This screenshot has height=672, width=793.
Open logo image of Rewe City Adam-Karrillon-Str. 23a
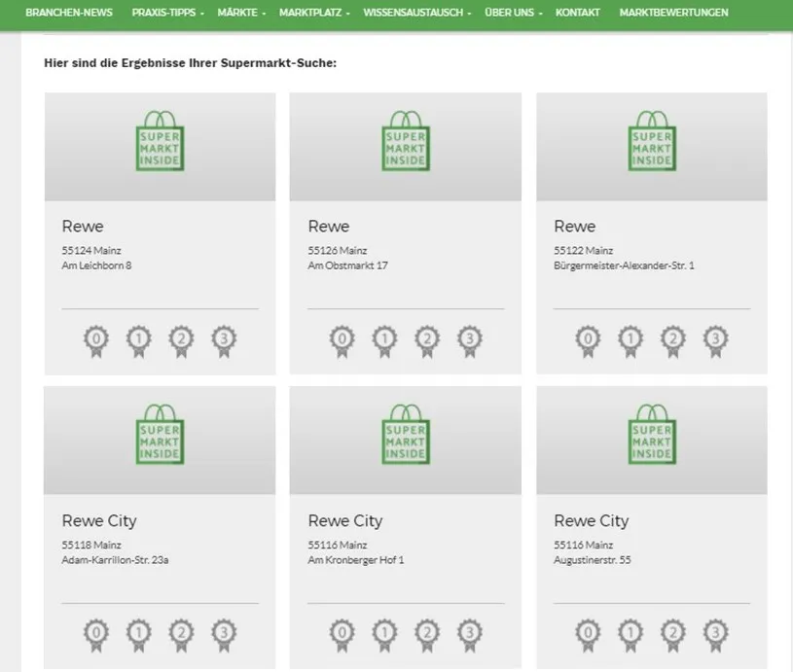[160, 435]
